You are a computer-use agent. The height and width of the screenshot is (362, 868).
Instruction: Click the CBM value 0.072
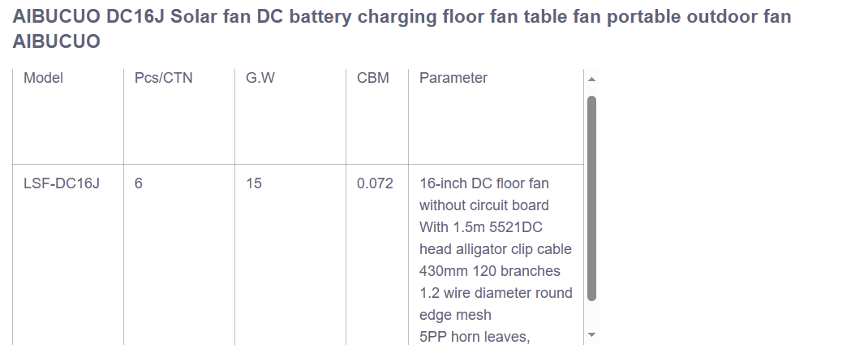click(x=375, y=183)
